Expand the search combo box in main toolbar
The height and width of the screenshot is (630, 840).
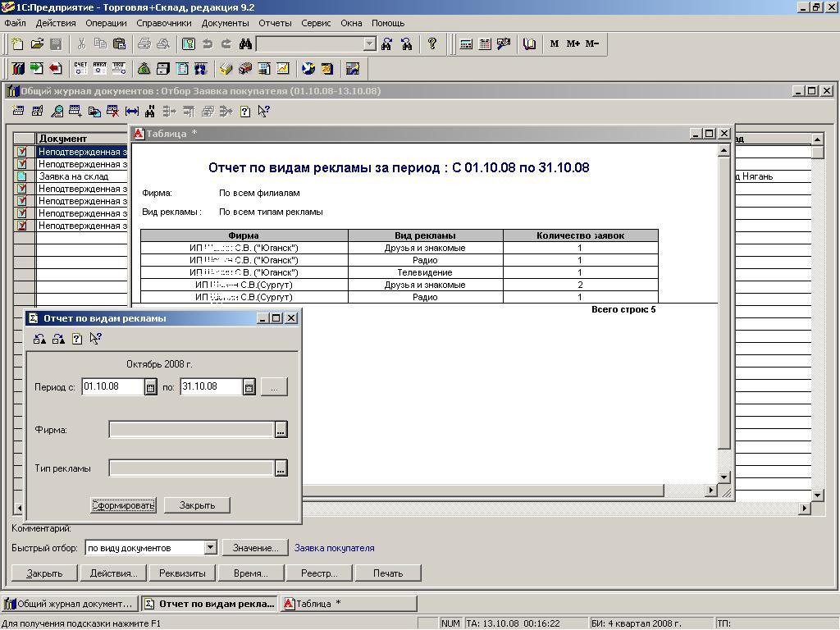[369, 44]
